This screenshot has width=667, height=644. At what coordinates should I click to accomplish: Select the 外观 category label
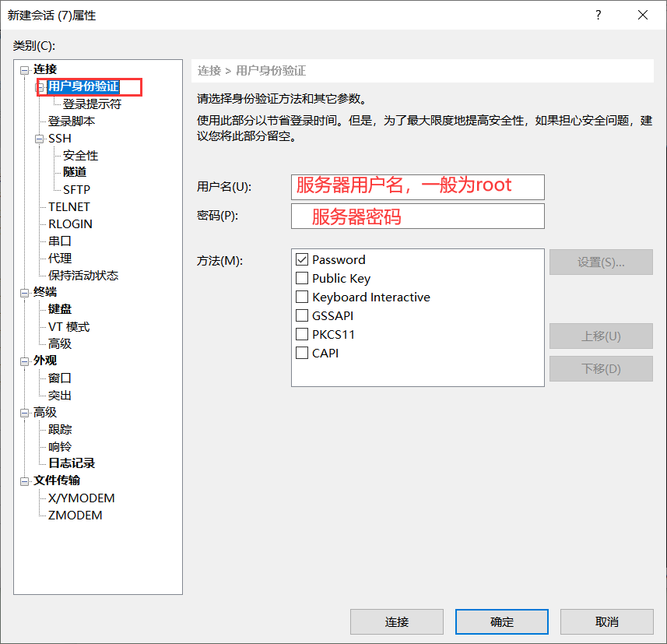click(45, 361)
